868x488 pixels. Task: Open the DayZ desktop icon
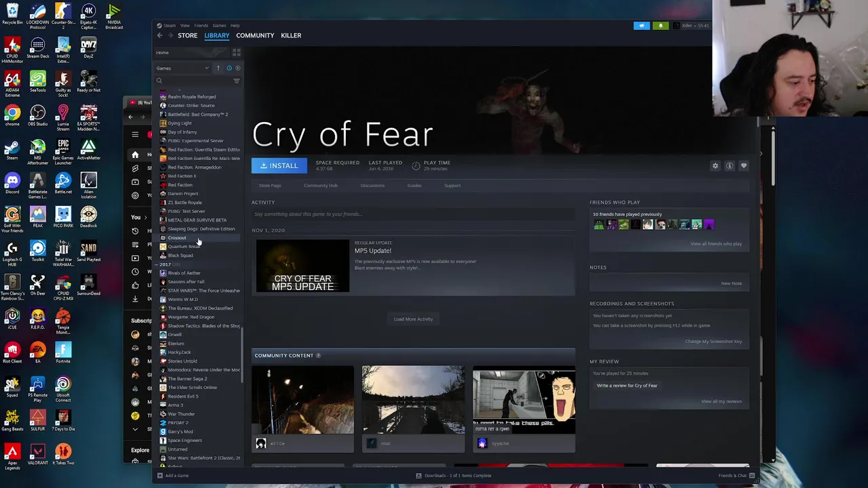[x=88, y=47]
